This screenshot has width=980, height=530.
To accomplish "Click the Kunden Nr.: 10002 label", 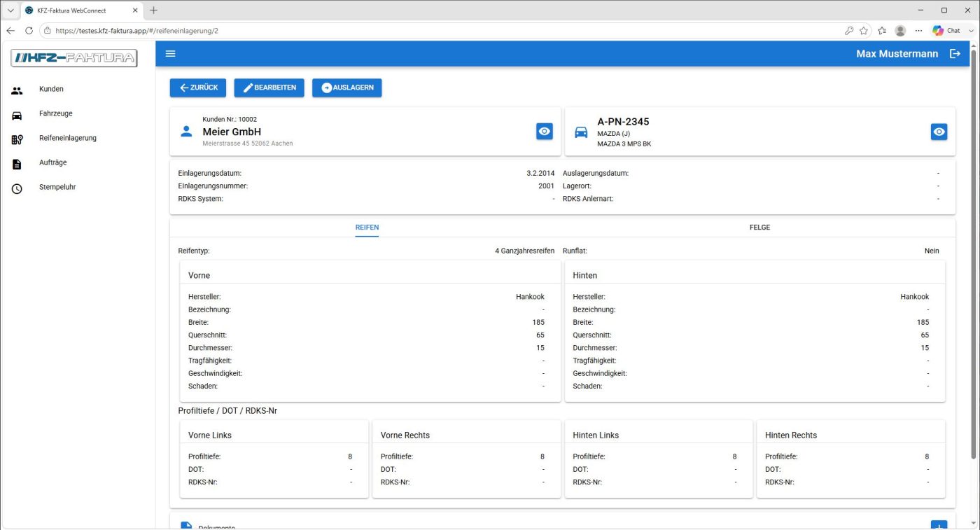I will [x=230, y=119].
